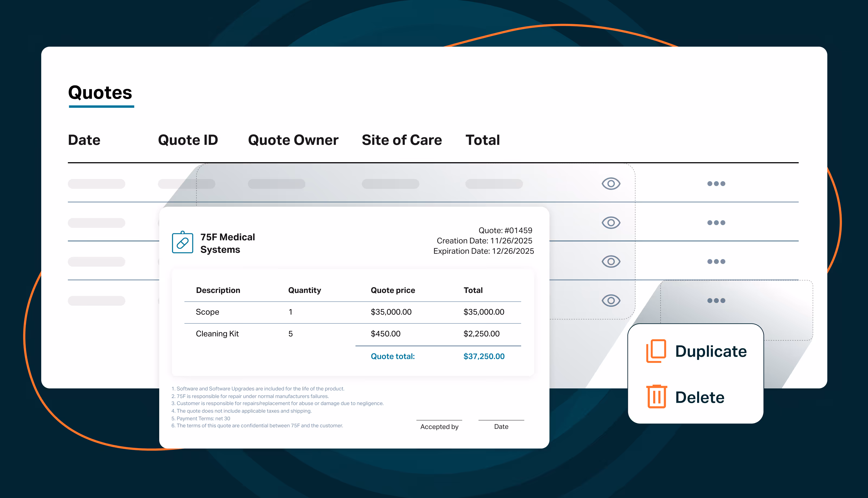The image size is (868, 498).
Task: Click the fourth row's three-dot menu
Action: [x=716, y=301]
